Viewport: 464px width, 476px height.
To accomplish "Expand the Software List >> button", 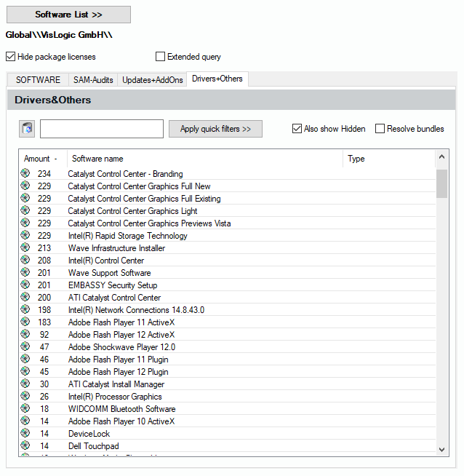I will pyautogui.click(x=68, y=15).
